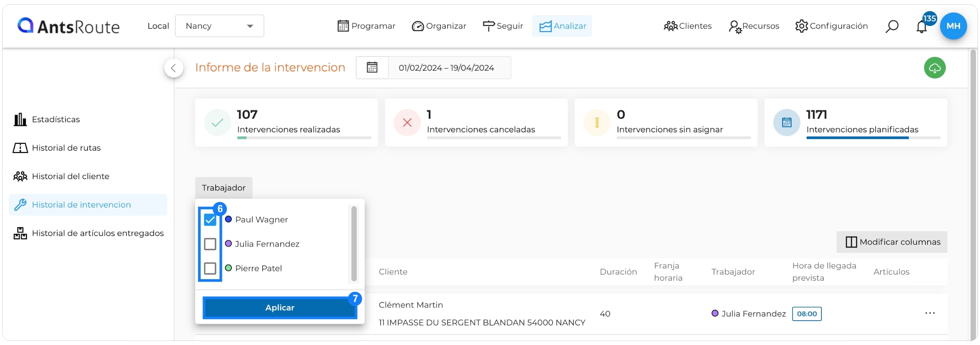Click Modificar columnas button
The width and height of the screenshot is (980, 345).
892,242
